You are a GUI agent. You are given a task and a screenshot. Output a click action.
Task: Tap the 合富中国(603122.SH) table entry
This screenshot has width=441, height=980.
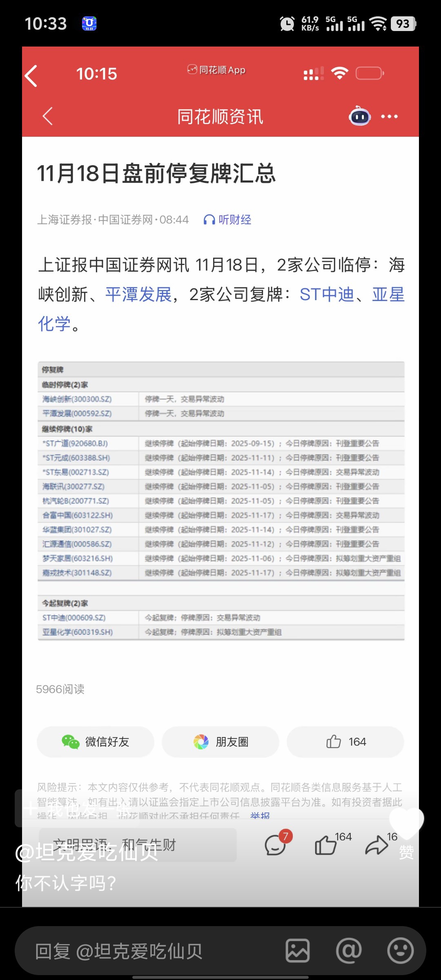point(78,515)
